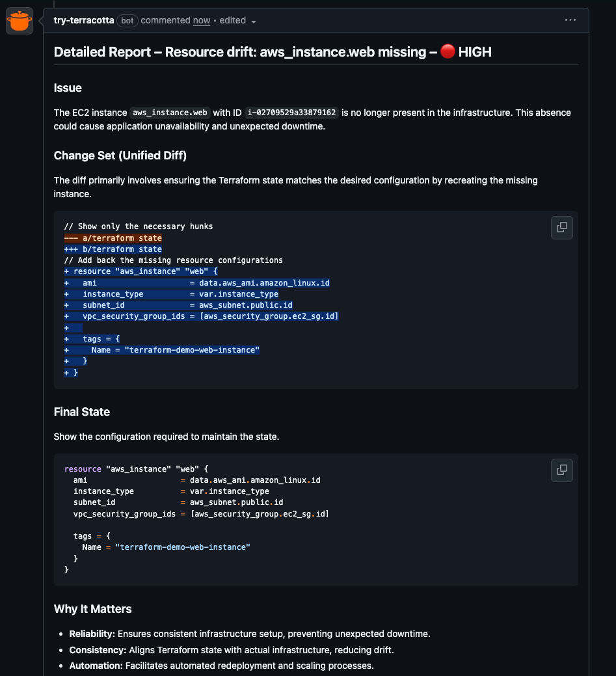The width and height of the screenshot is (616, 676).
Task: Click the Why It Matters heading
Action: point(93,609)
